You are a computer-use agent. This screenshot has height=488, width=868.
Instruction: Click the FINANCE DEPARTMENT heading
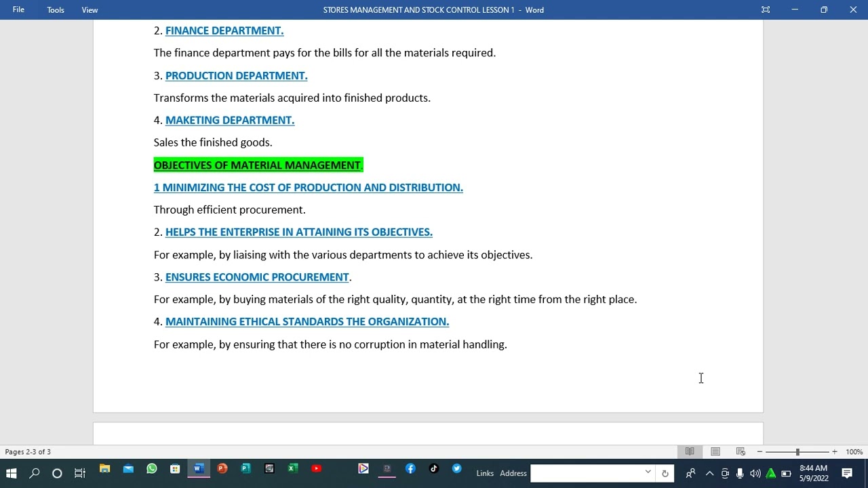224,30
